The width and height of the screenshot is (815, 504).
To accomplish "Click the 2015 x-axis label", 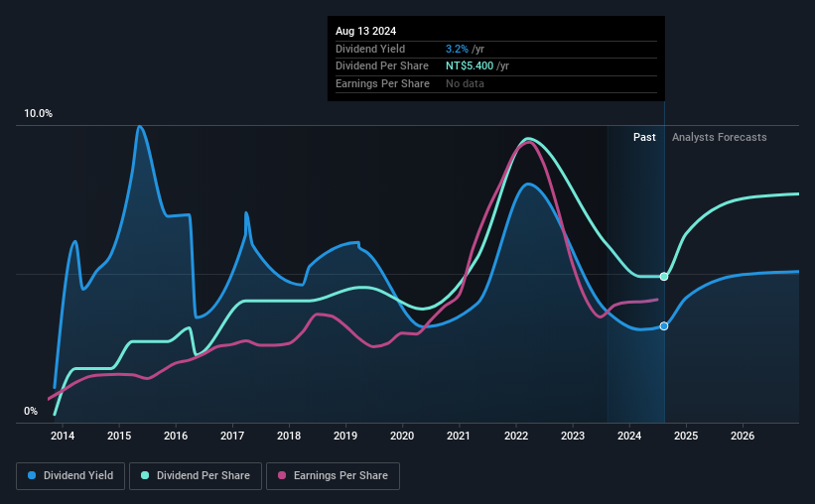I will tap(119, 436).
